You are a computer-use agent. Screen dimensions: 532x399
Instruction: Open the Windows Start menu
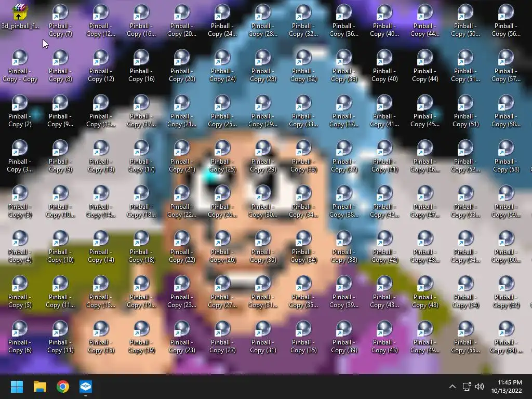17,387
